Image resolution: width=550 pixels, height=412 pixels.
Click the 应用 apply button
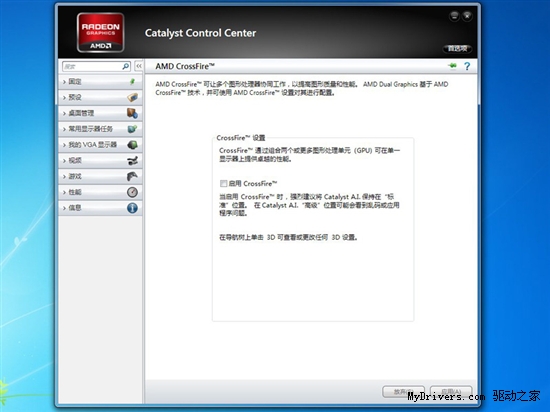451,391
